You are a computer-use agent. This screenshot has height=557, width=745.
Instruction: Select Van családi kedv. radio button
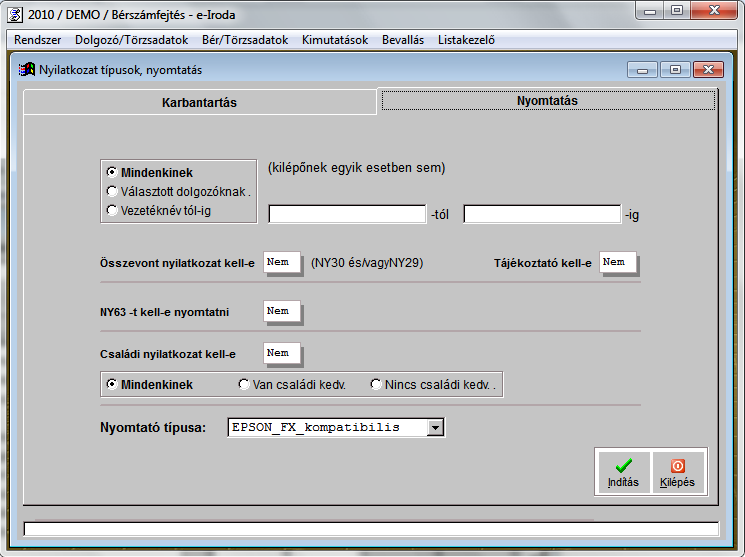coord(243,384)
